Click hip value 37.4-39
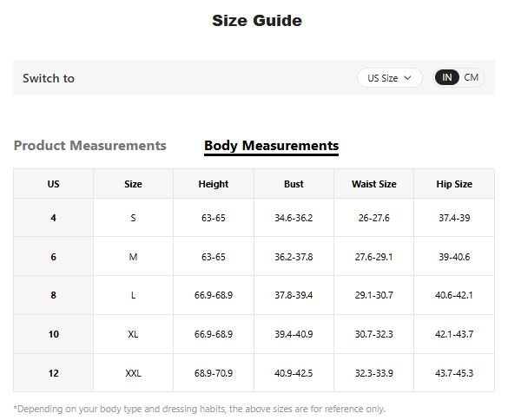Screen dimensions: 508x420 click(x=454, y=218)
